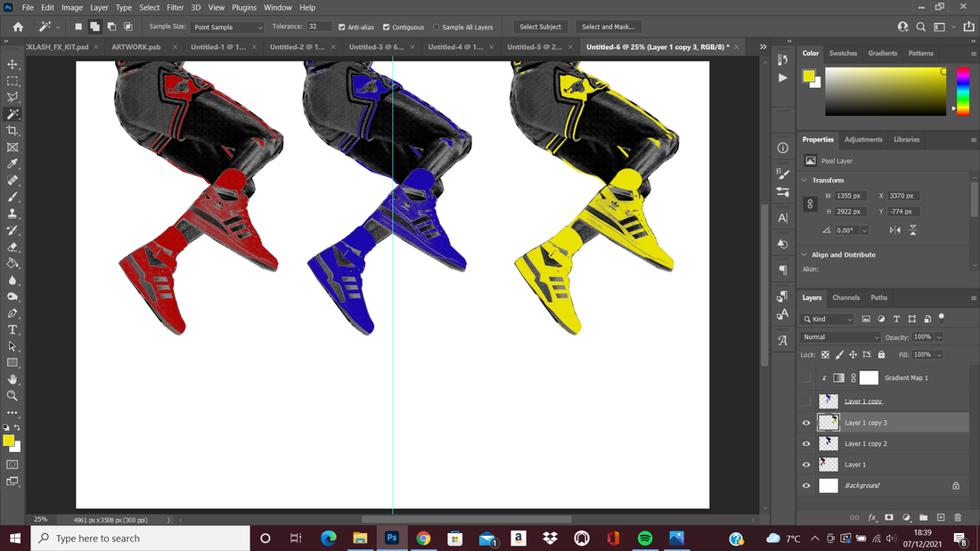Select the Path Selection tool
The image size is (980, 551).
tap(12, 346)
